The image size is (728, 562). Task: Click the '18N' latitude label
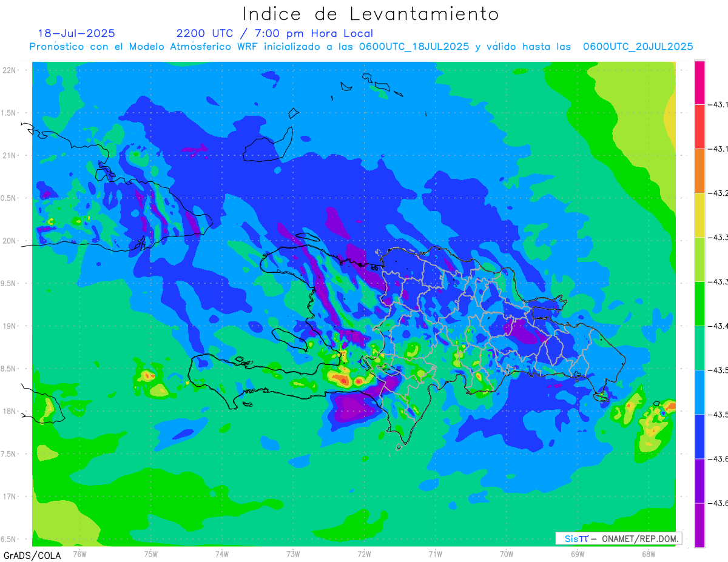[10, 411]
